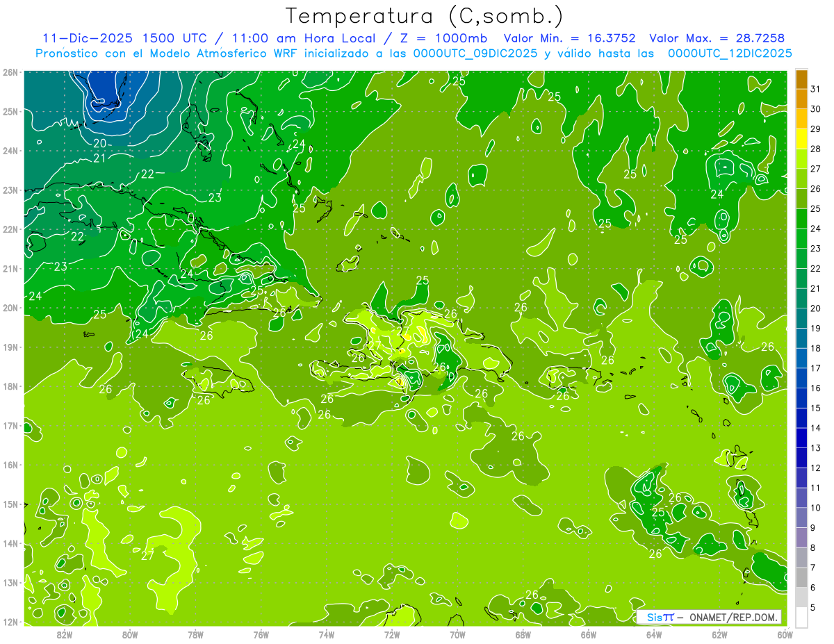Click the yellow swatch between legend 28 and 29
The width and height of the screenshot is (834, 644).
pyautogui.click(x=801, y=139)
